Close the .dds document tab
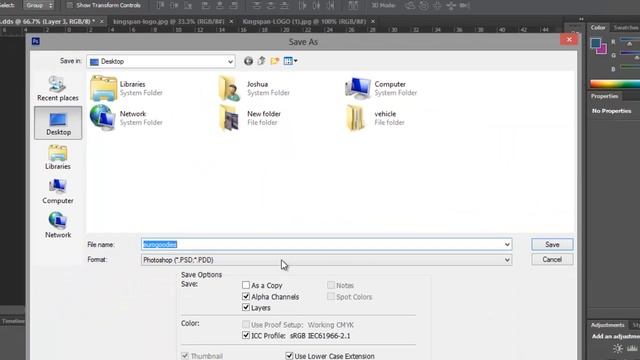Viewport: 640px width, 360px height. tap(102, 21)
